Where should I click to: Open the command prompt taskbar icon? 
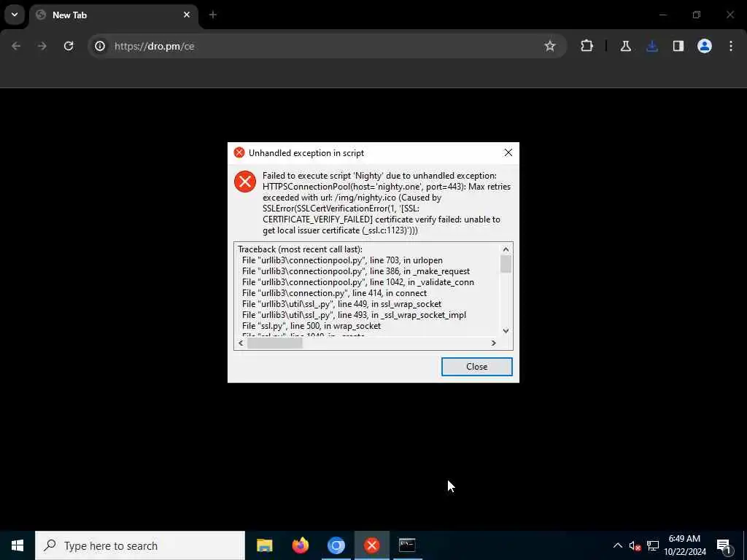(407, 545)
